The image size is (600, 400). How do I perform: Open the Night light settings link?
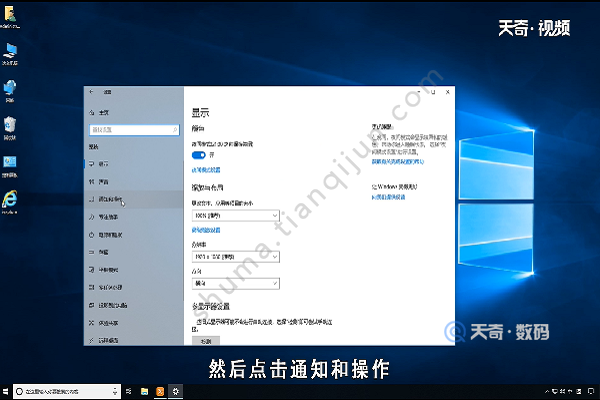coord(206,170)
